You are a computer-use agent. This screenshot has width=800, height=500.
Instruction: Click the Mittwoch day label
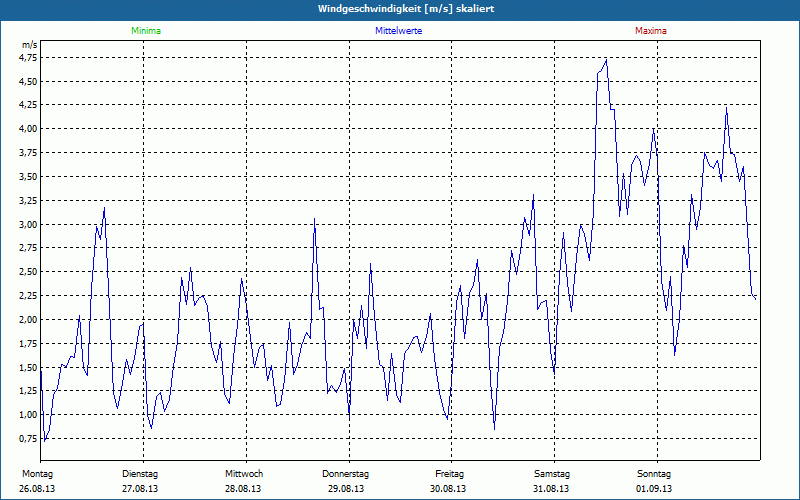(x=244, y=474)
